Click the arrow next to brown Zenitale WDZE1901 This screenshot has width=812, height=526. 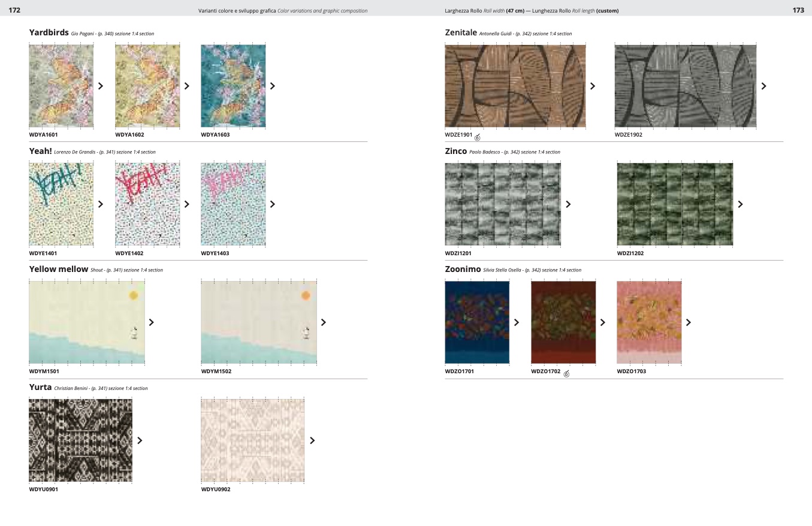pos(593,86)
